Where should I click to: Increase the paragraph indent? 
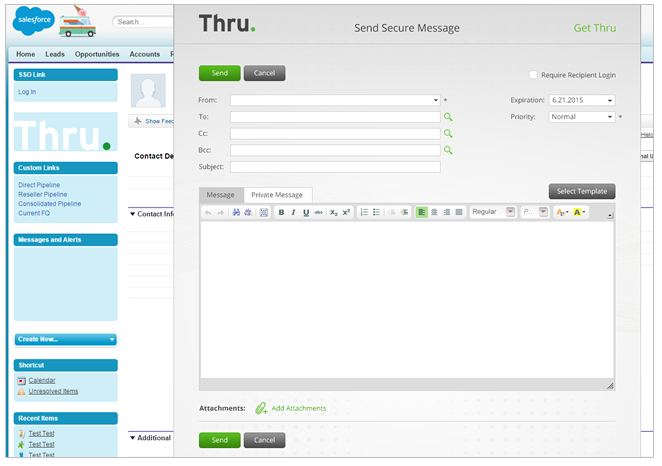pos(404,212)
